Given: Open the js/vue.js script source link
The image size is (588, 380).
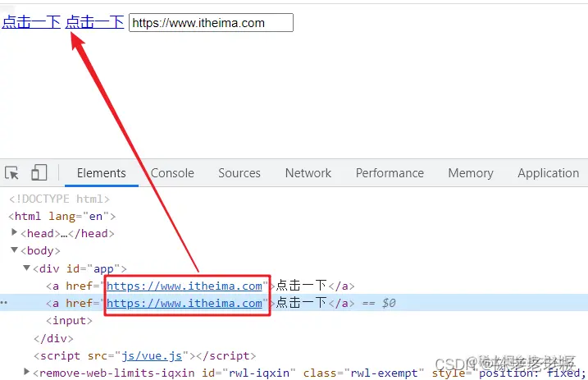Looking at the screenshot, I should [152, 356].
